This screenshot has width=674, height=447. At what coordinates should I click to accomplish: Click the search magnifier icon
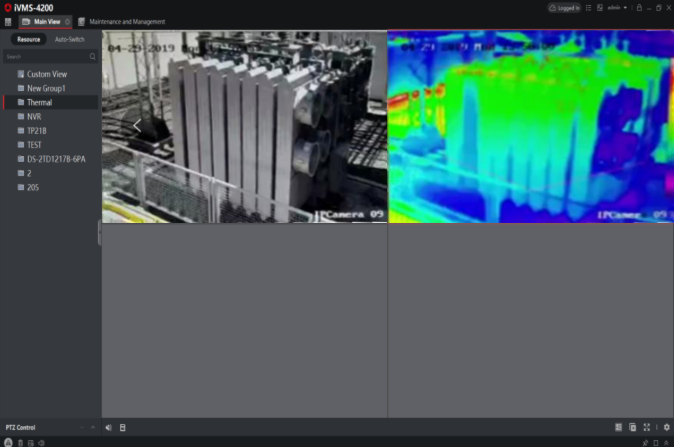[92, 57]
